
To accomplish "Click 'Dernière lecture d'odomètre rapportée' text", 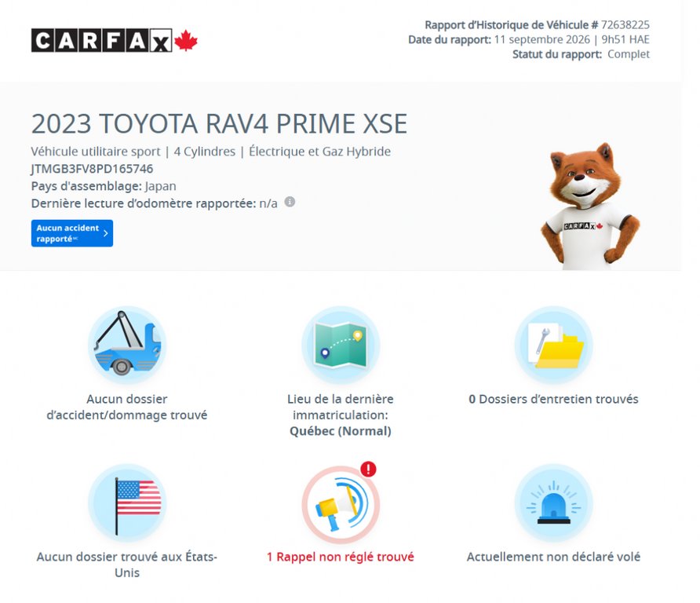I will [144, 203].
